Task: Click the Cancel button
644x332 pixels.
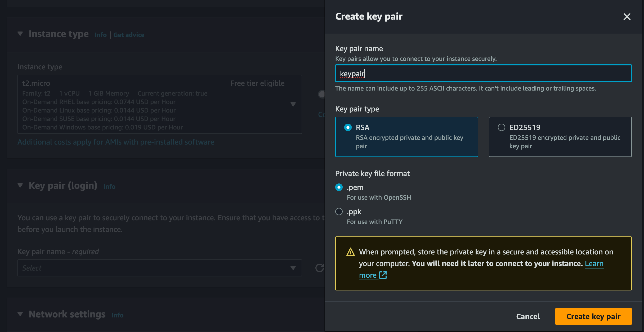Action: coord(528,316)
